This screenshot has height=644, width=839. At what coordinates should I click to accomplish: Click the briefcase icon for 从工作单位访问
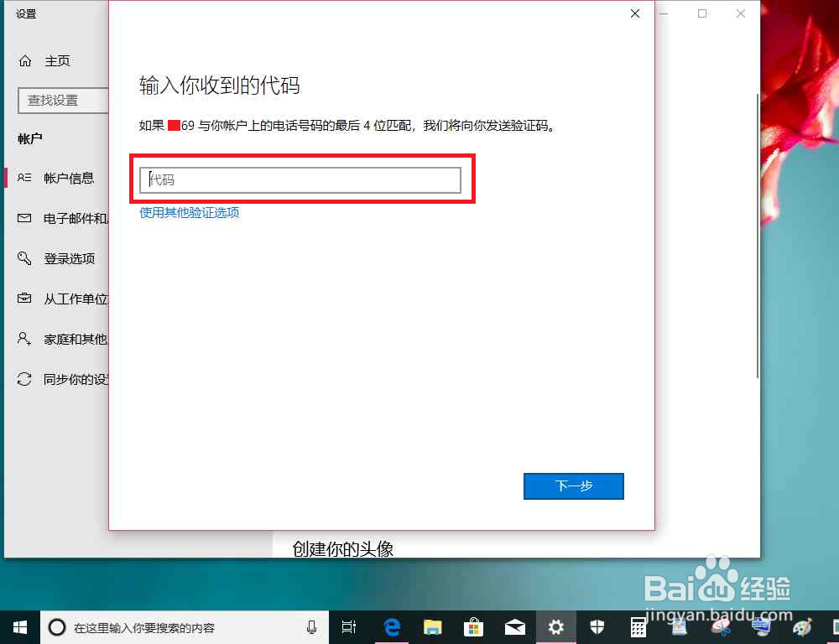25,299
